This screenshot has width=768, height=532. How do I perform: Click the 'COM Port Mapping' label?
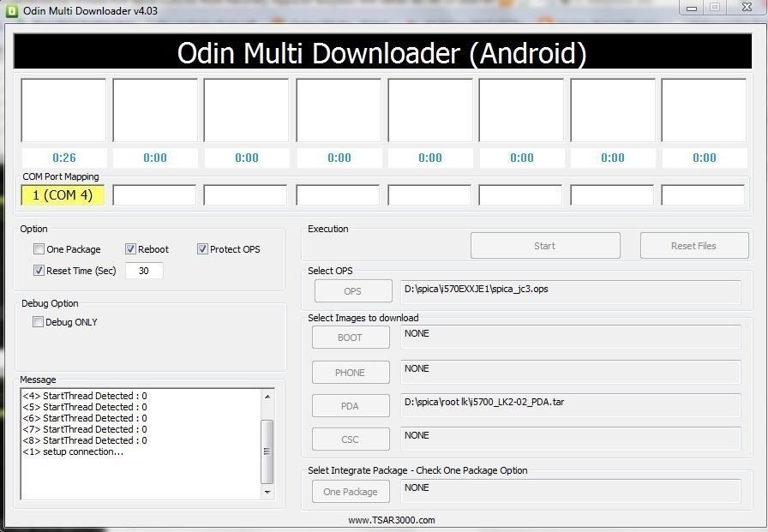(x=61, y=176)
